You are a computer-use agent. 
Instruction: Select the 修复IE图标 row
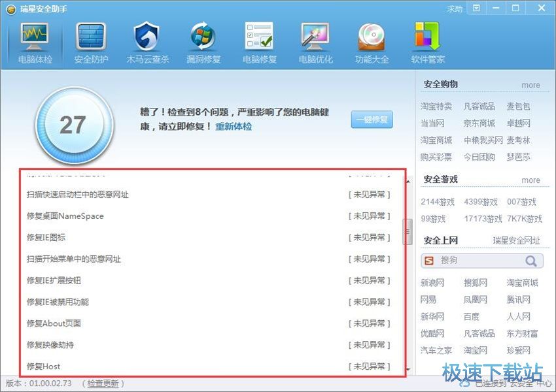[x=209, y=238]
